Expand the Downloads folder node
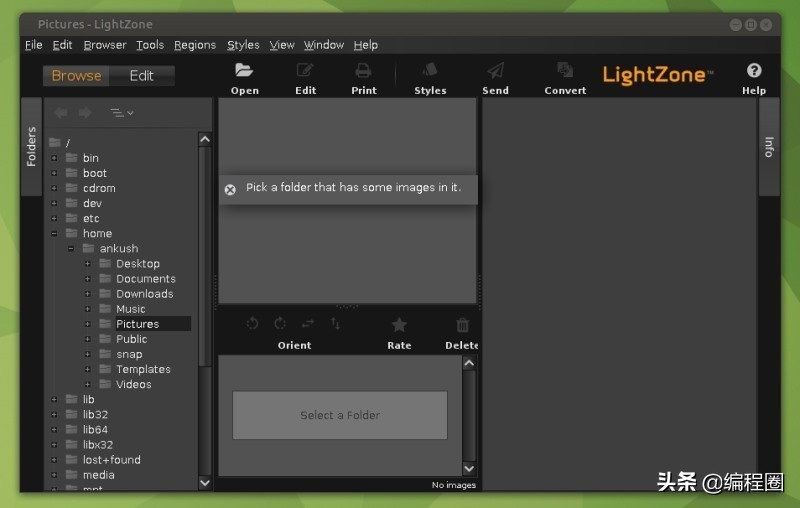 point(88,294)
